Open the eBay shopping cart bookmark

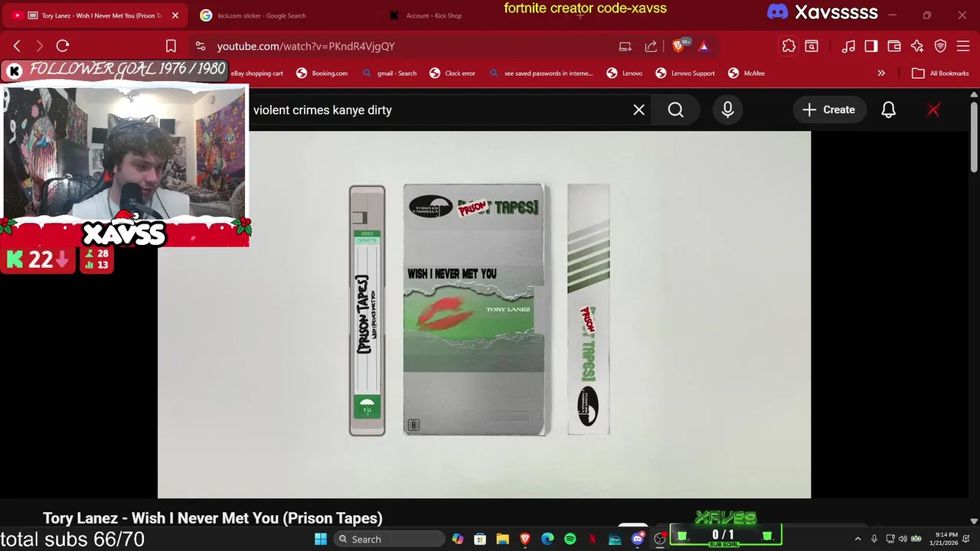tap(257, 73)
